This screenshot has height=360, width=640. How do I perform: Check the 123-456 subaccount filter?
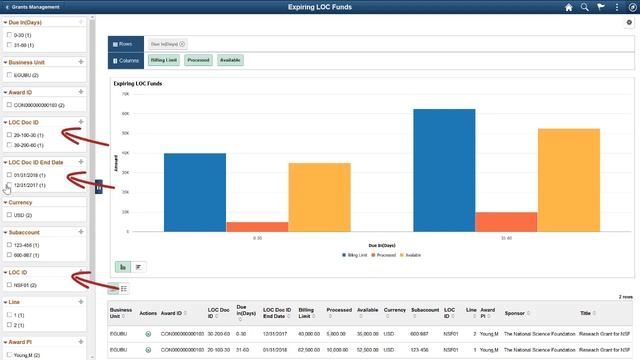(9, 245)
